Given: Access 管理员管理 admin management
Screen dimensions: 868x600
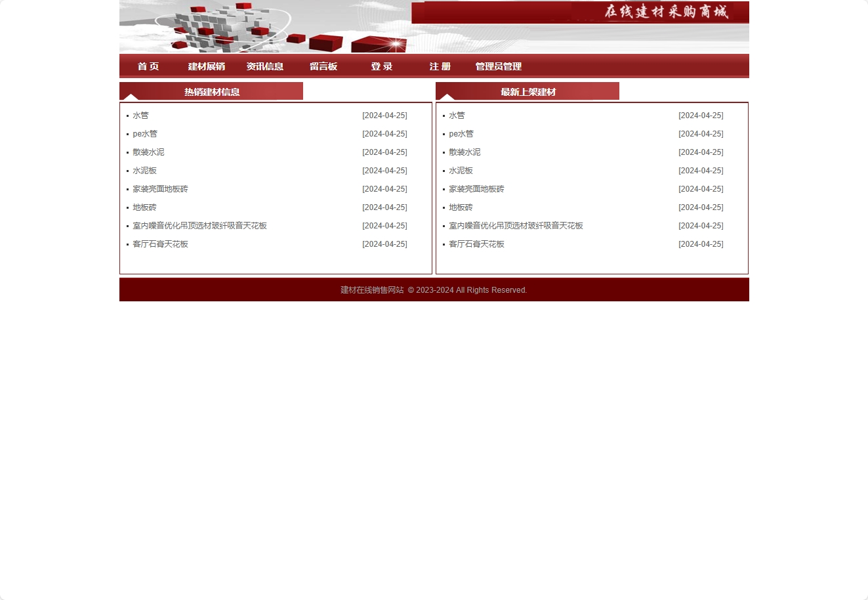Looking at the screenshot, I should pos(498,66).
